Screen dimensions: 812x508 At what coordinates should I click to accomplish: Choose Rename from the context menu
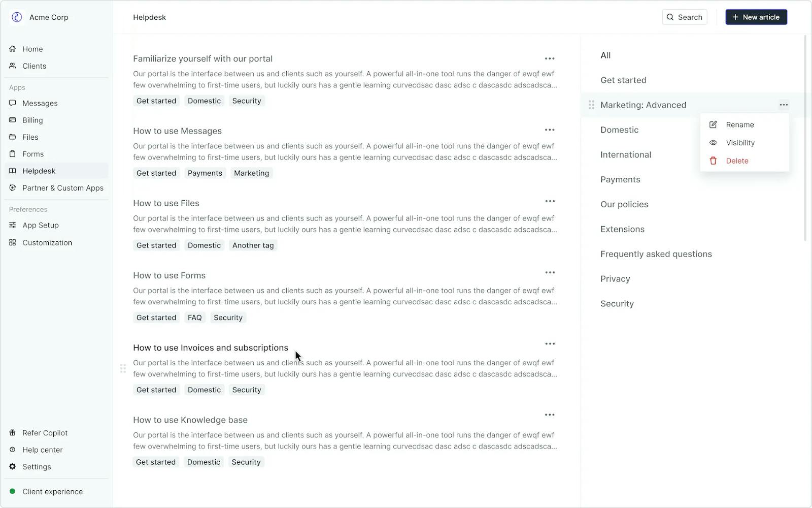click(739, 125)
